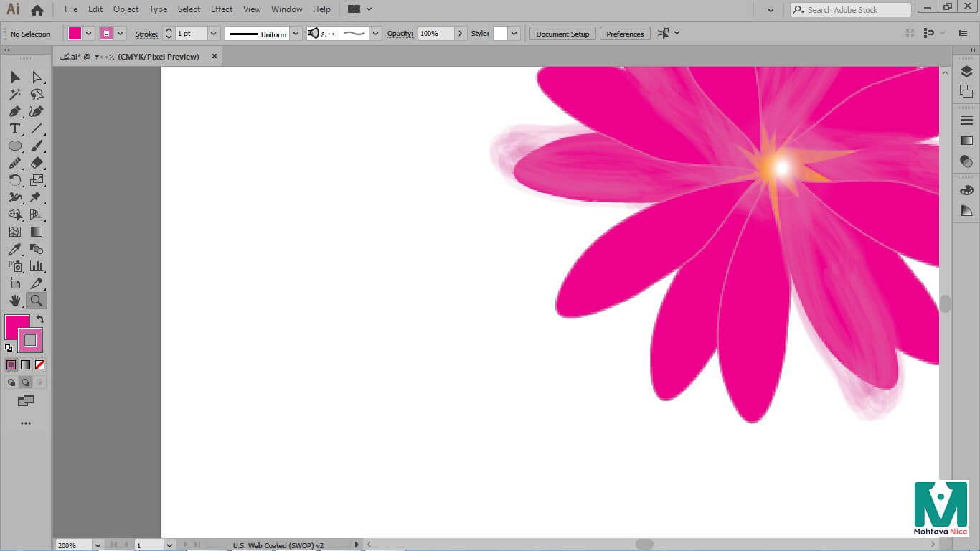The image size is (980, 551).
Task: Click the Document Setup button
Action: tap(562, 34)
